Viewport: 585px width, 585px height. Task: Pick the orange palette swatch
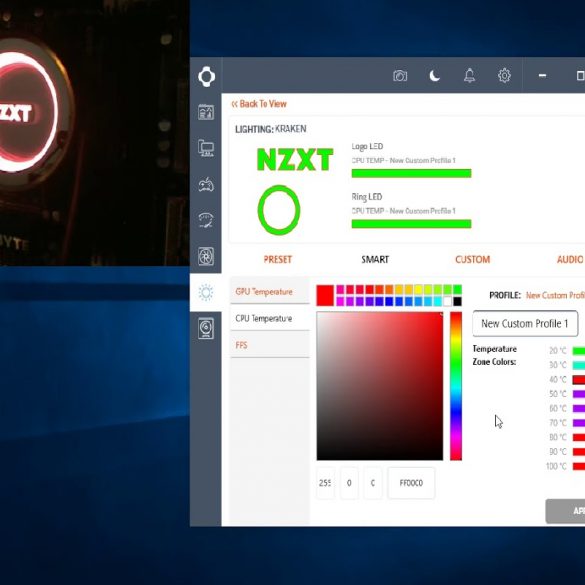(x=389, y=290)
